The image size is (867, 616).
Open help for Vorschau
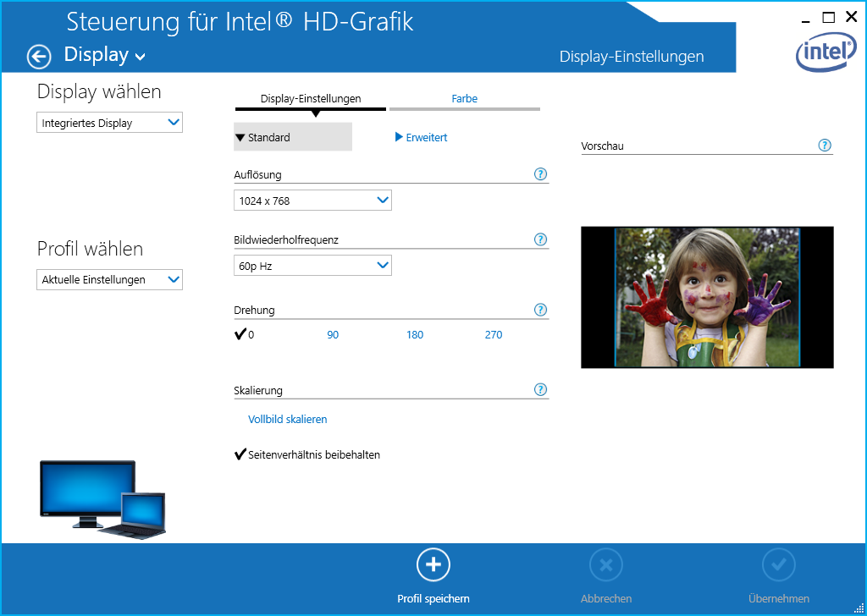tap(825, 146)
